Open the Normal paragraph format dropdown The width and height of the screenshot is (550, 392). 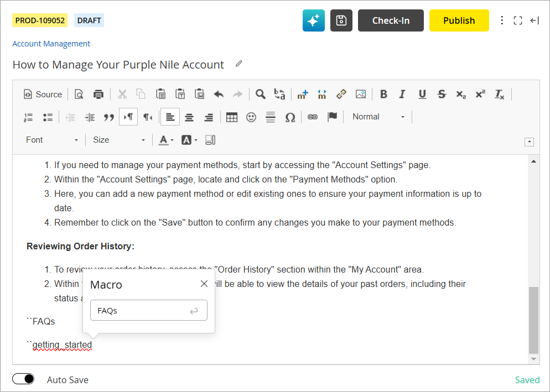coord(378,117)
